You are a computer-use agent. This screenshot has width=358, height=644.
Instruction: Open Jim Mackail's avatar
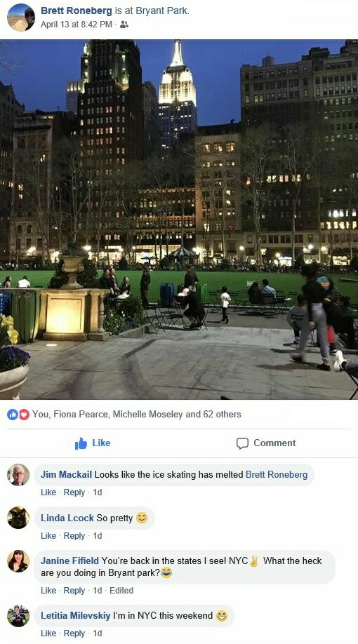coord(18,475)
